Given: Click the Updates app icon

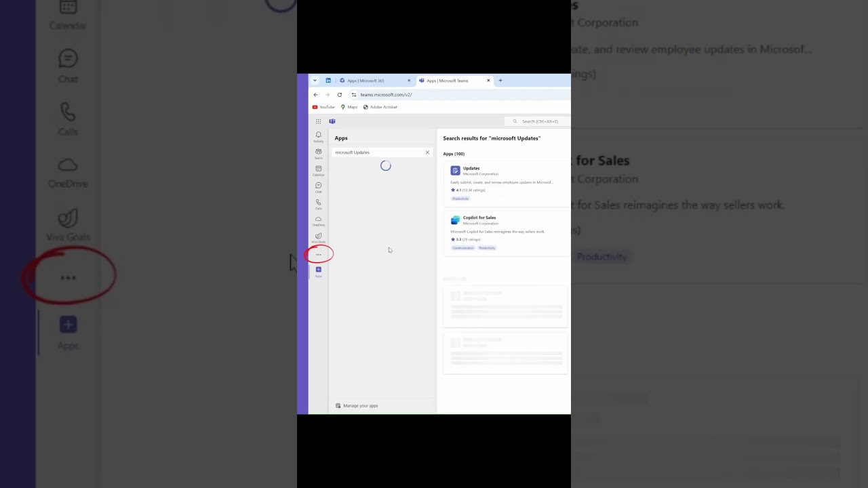Looking at the screenshot, I should coord(455,170).
